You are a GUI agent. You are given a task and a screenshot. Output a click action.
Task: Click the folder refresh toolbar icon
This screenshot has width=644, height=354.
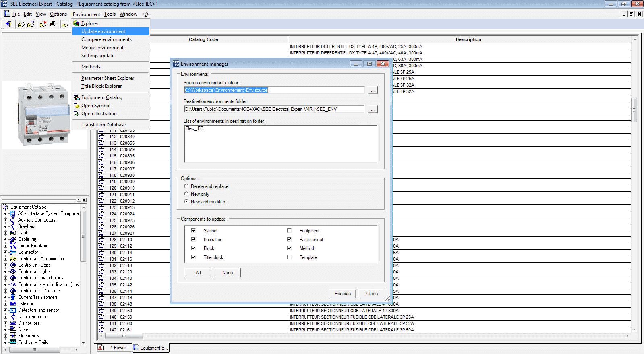click(x=31, y=24)
